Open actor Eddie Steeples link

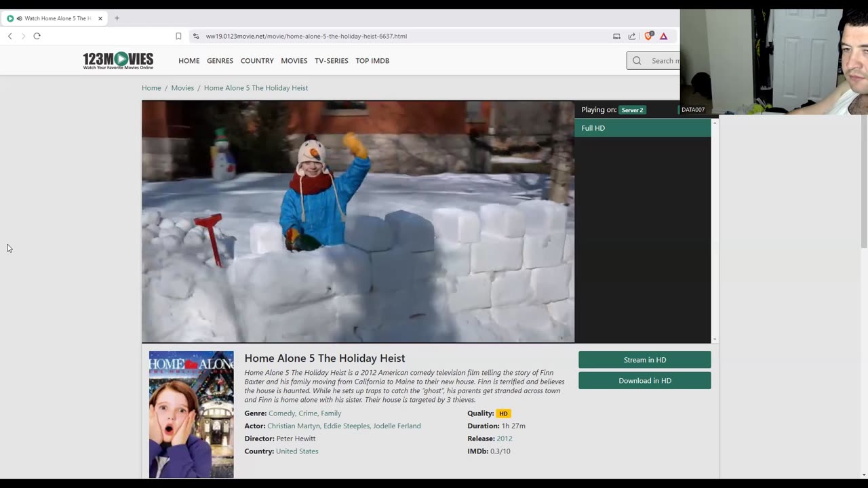click(x=347, y=426)
